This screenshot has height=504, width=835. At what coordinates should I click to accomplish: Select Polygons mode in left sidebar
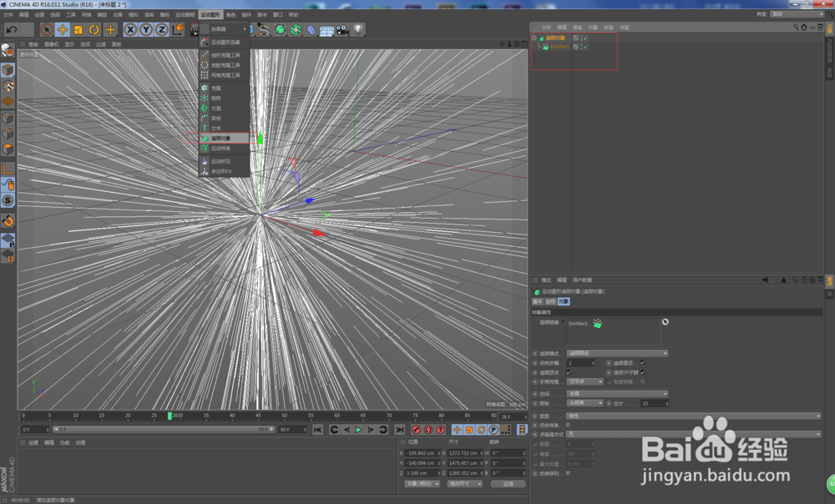point(8,149)
